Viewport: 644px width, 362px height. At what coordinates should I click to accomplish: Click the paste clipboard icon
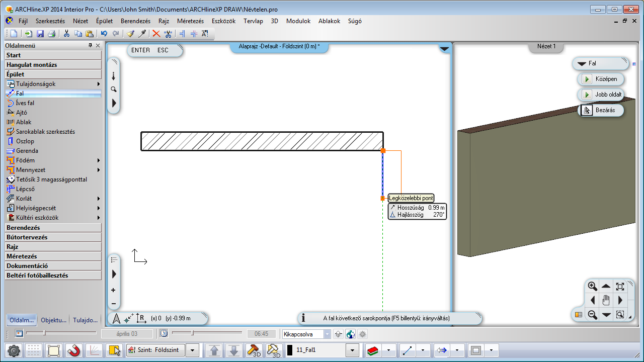pos(90,34)
